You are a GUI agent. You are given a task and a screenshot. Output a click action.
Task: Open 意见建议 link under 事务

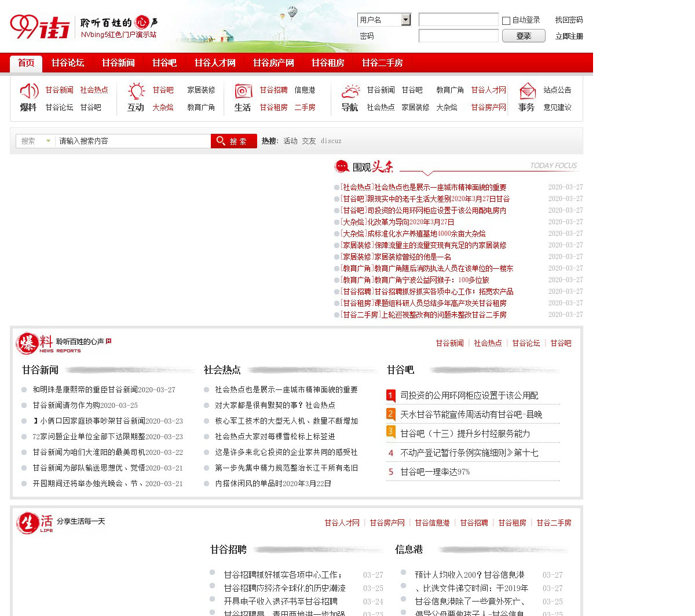pos(557,107)
